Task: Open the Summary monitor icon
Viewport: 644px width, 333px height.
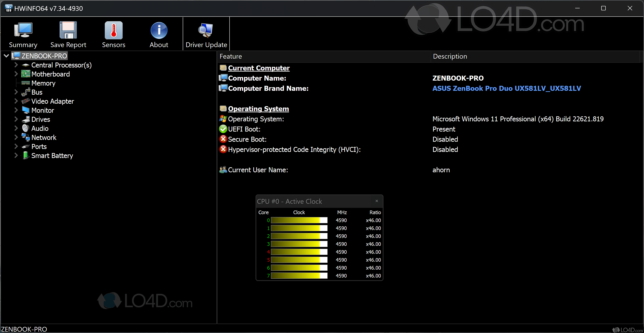Action: coord(23,31)
